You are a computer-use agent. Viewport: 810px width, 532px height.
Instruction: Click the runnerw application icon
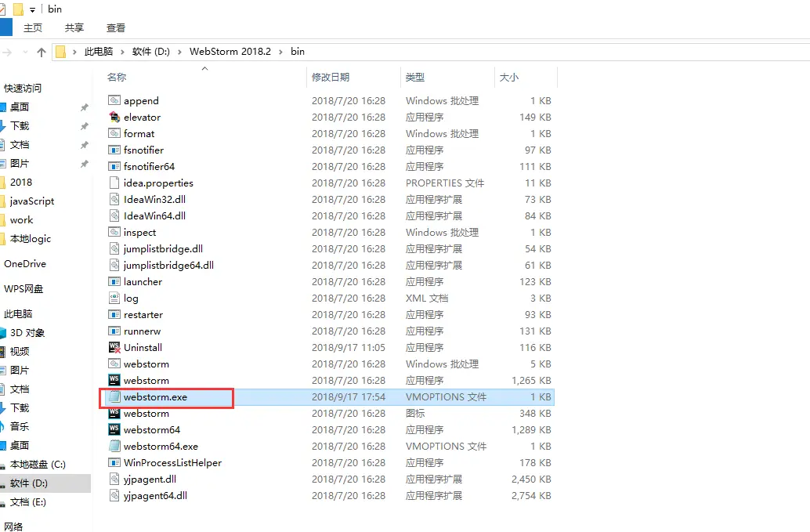click(x=114, y=331)
